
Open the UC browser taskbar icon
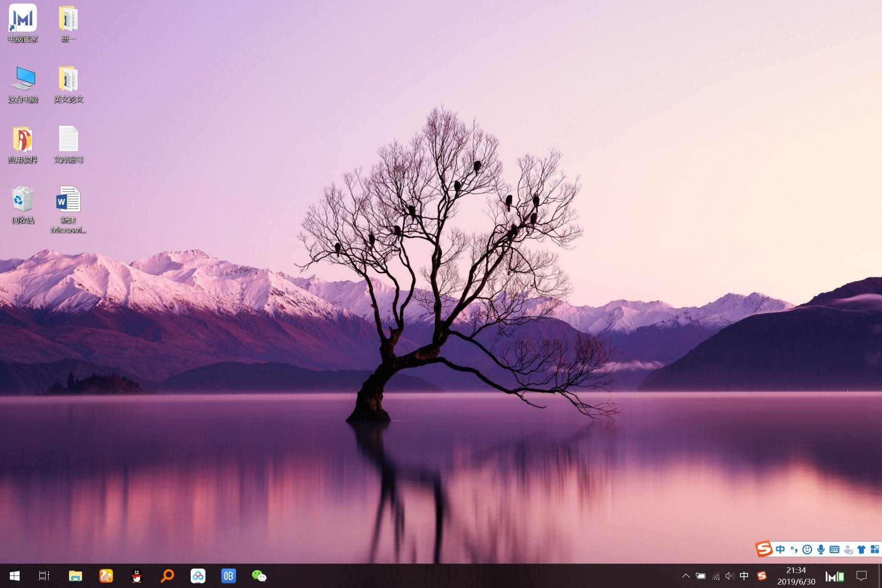coord(106,576)
